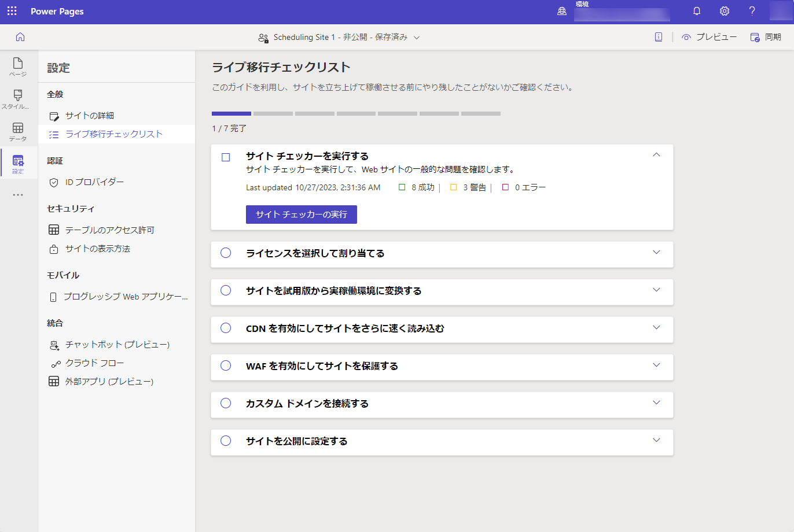This screenshot has width=794, height=532.
Task: Click the チャットボット bot icon
Action: point(54,345)
